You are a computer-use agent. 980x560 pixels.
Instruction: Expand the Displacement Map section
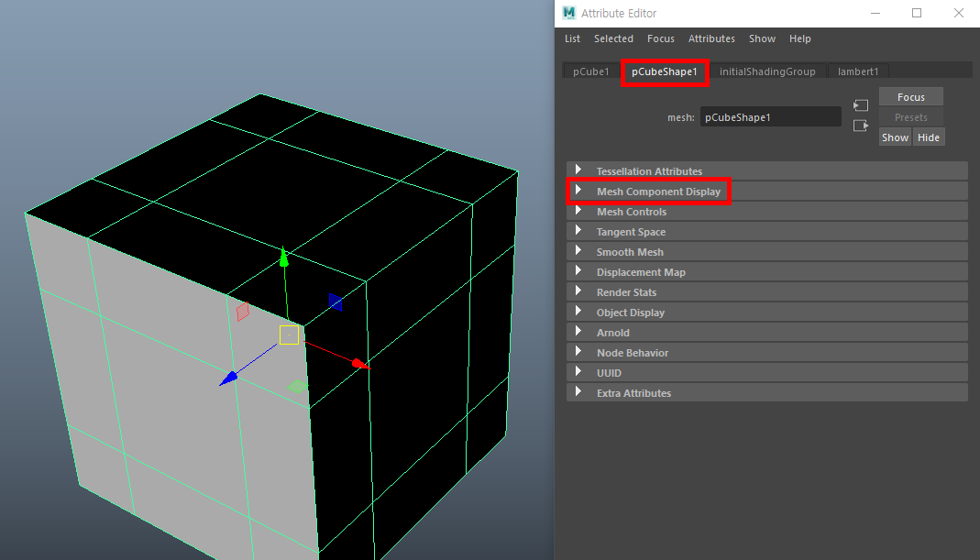click(767, 272)
